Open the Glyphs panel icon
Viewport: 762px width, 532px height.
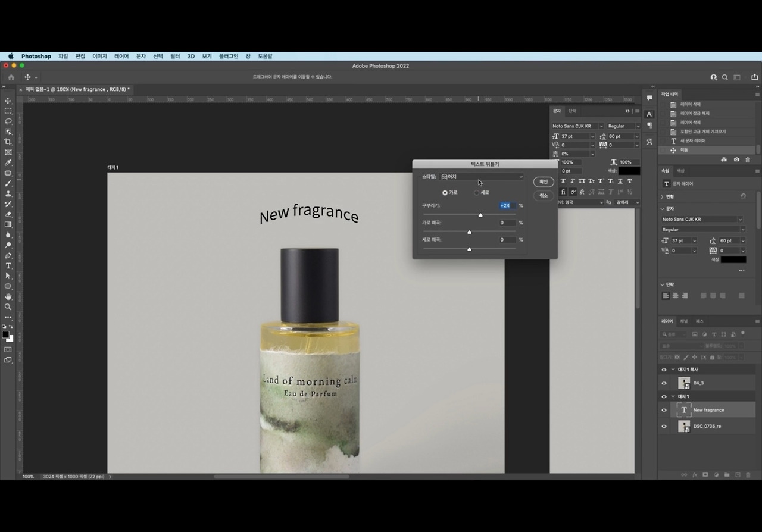click(649, 142)
